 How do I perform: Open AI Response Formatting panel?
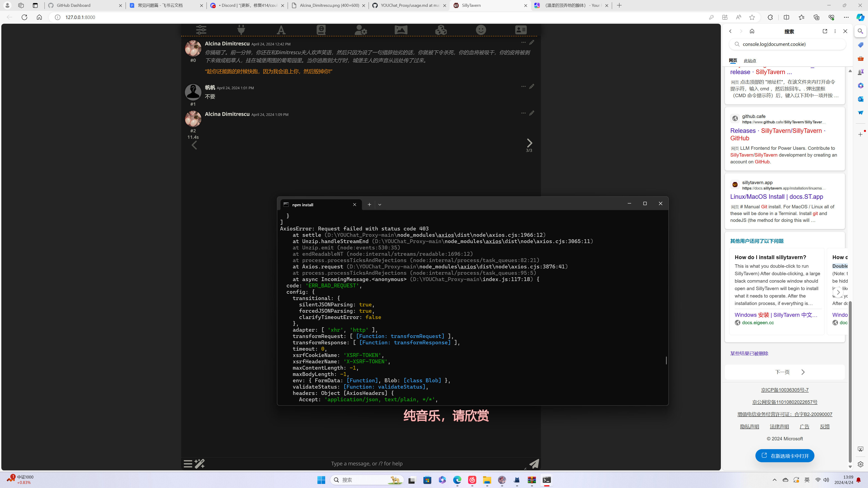tap(281, 30)
